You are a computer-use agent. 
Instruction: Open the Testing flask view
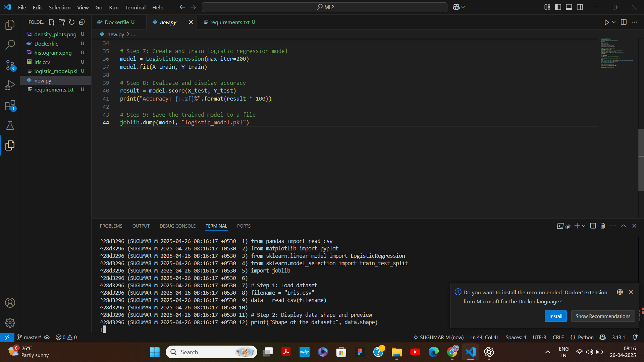pos(10,125)
